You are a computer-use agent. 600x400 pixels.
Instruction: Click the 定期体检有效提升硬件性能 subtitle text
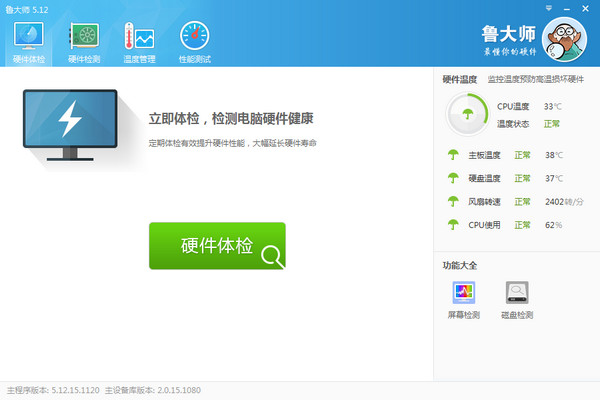tap(233, 143)
